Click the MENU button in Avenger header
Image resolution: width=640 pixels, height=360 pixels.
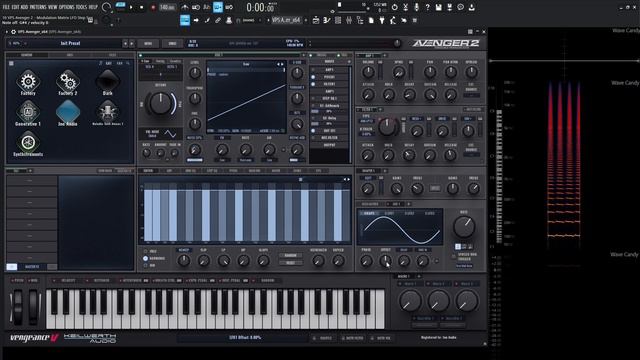pos(148,43)
